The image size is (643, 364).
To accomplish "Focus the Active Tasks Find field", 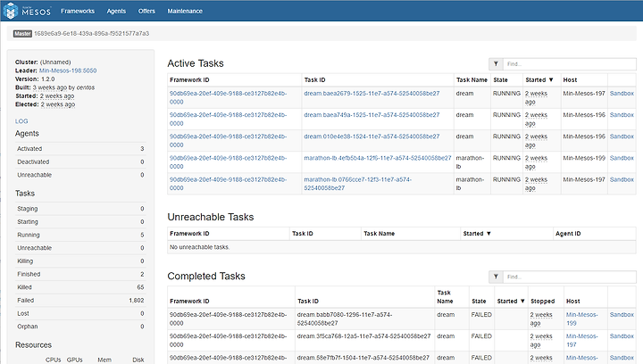I will point(570,64).
